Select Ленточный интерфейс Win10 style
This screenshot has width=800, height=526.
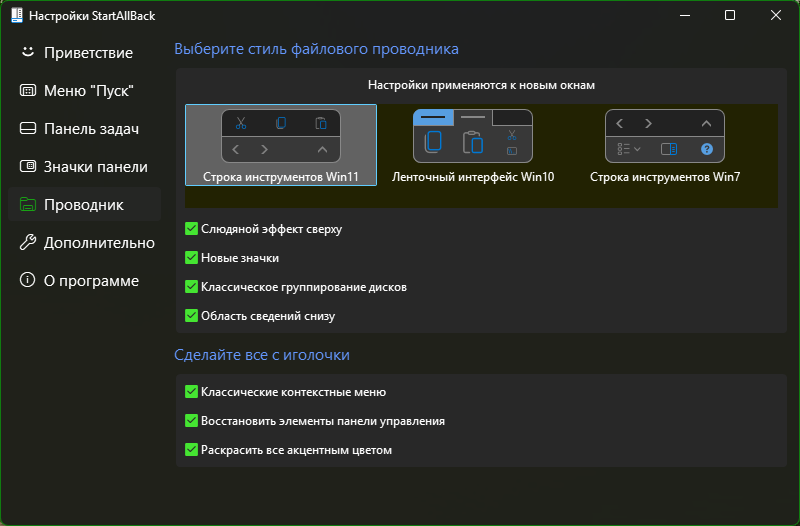473,145
